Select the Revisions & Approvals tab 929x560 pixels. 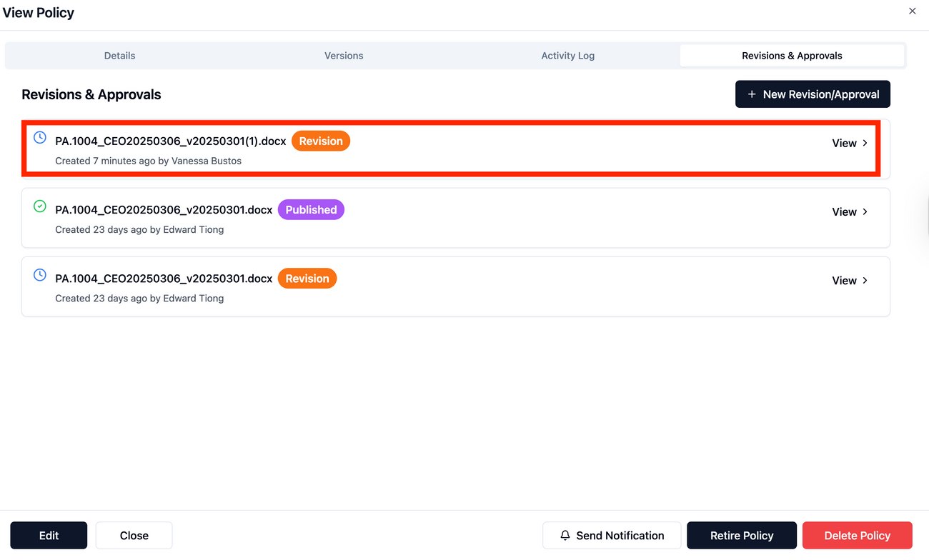click(792, 56)
